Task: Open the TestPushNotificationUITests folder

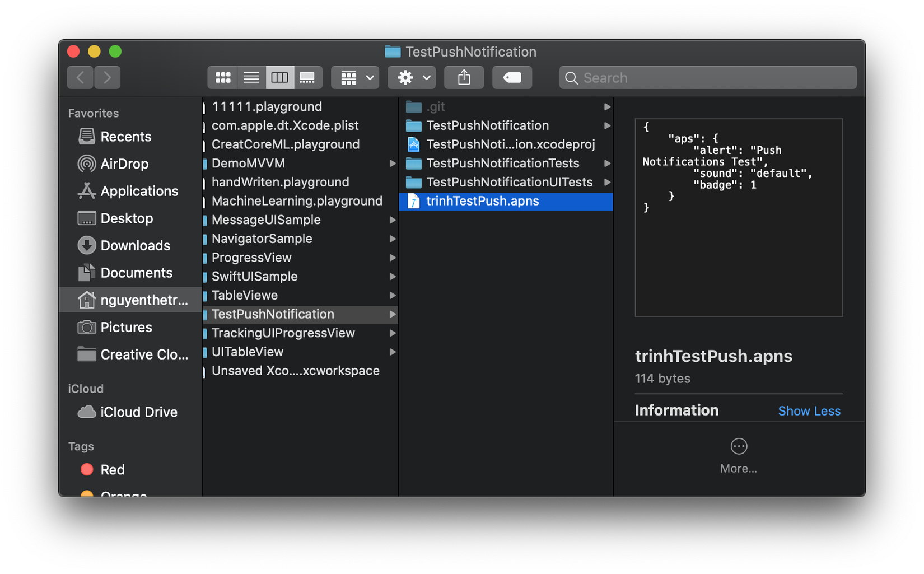Action: pos(509,182)
